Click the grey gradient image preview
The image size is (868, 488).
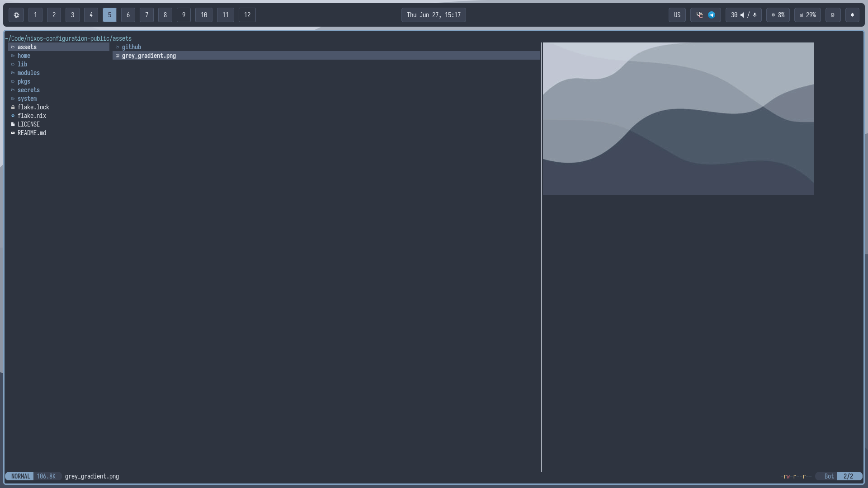pyautogui.click(x=678, y=119)
